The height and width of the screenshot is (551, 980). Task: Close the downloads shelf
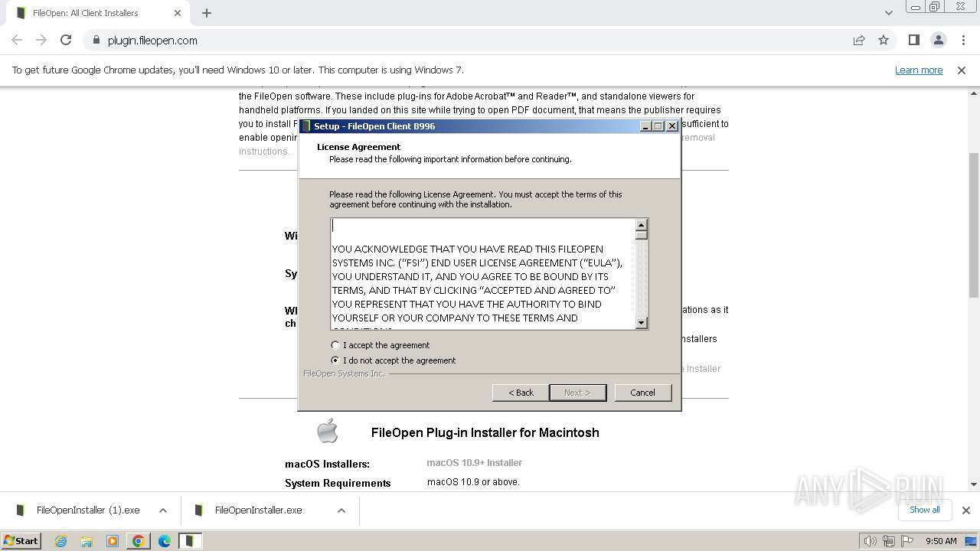click(x=966, y=510)
